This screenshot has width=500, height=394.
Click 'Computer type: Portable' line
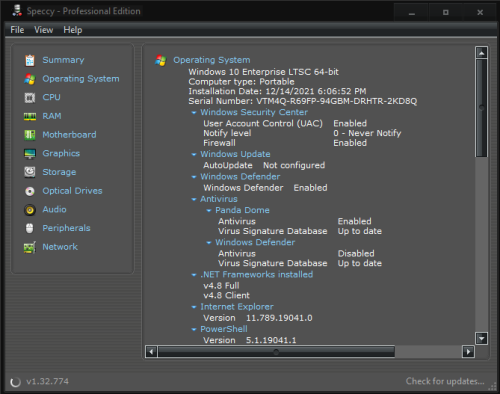pos(241,82)
